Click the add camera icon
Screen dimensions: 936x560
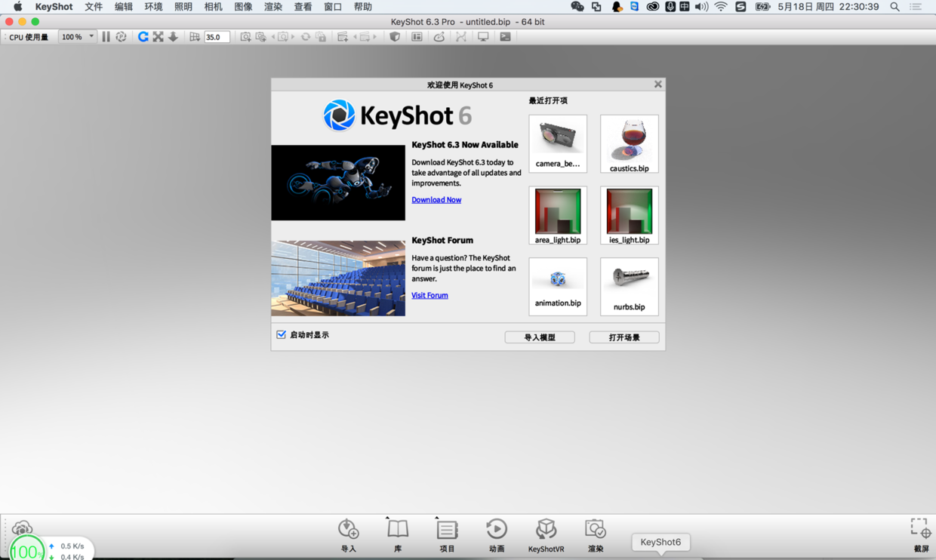point(245,36)
